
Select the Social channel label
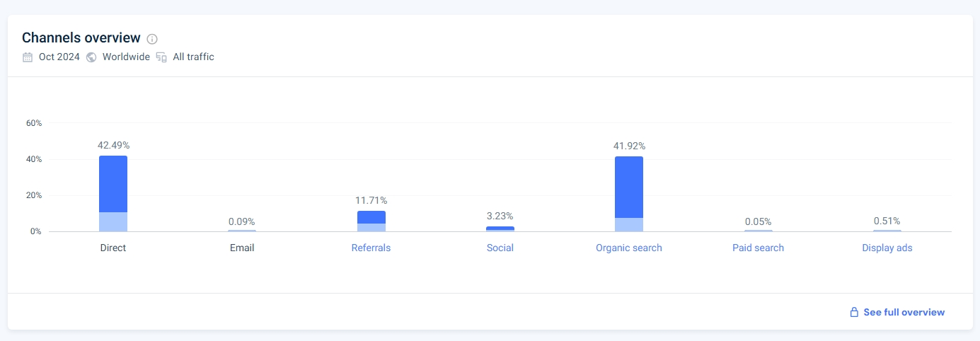tap(500, 248)
